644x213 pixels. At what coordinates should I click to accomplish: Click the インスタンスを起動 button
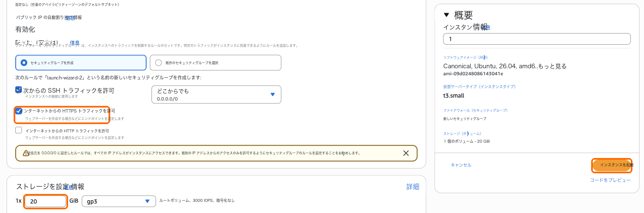pyautogui.click(x=612, y=165)
